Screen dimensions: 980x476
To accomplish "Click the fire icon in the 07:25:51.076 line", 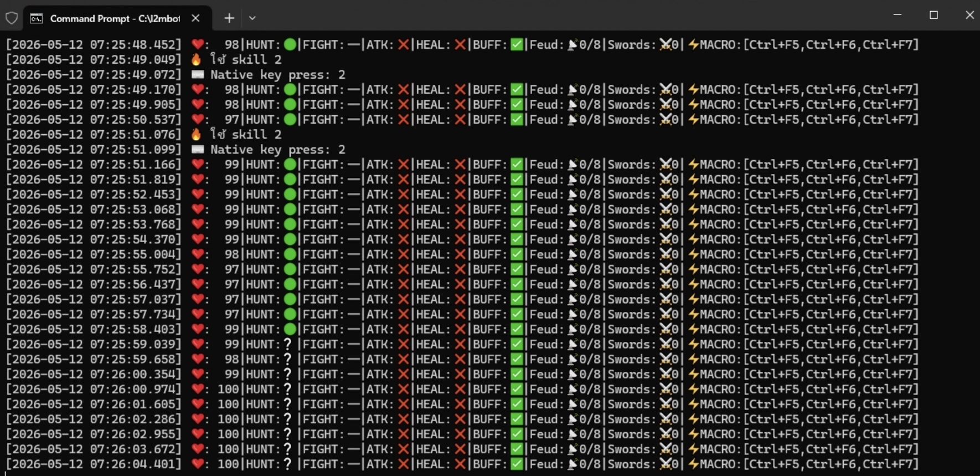I will tap(197, 134).
